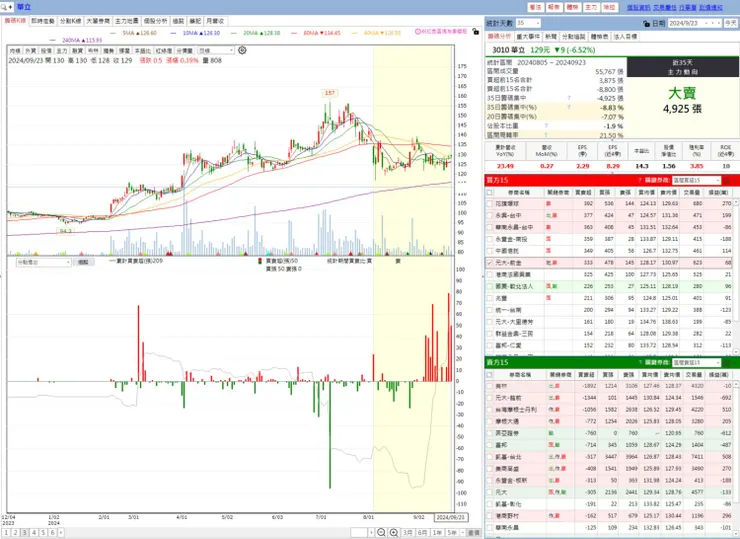Click the 今天 button next to date
740x539 pixels.
(731, 23)
